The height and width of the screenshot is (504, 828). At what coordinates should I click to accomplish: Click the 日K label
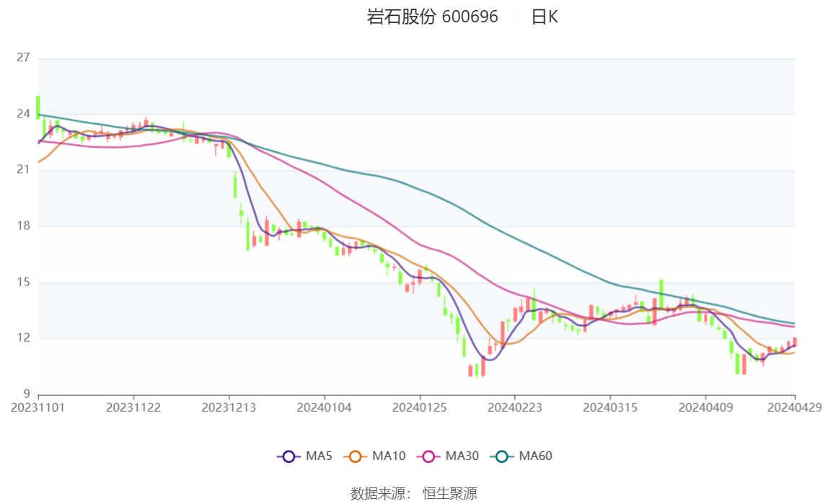click(544, 17)
